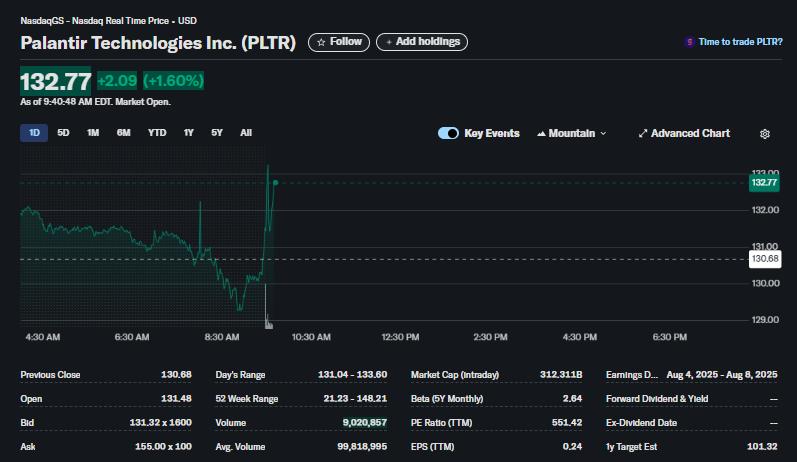Open chart settings gear icon

pos(764,134)
